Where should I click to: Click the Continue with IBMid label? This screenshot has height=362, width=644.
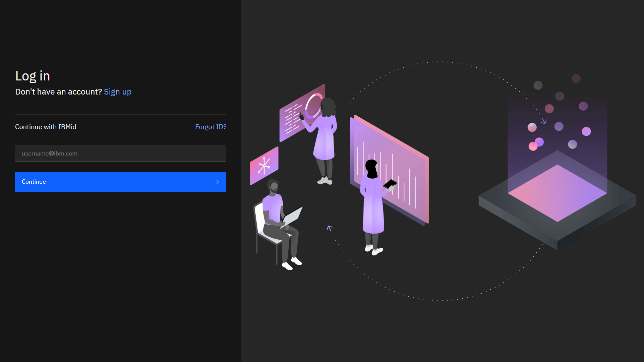coord(46,127)
